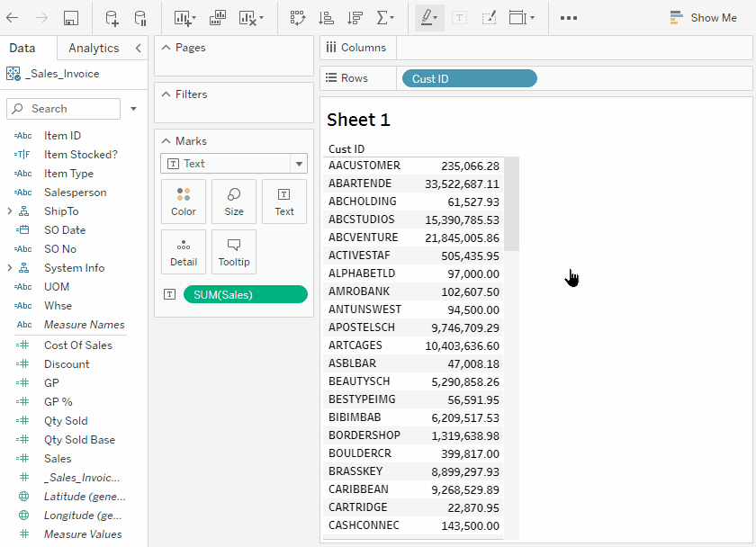Expand the ShipTo hierarchy
Screen dimensions: 756x547
point(10,211)
